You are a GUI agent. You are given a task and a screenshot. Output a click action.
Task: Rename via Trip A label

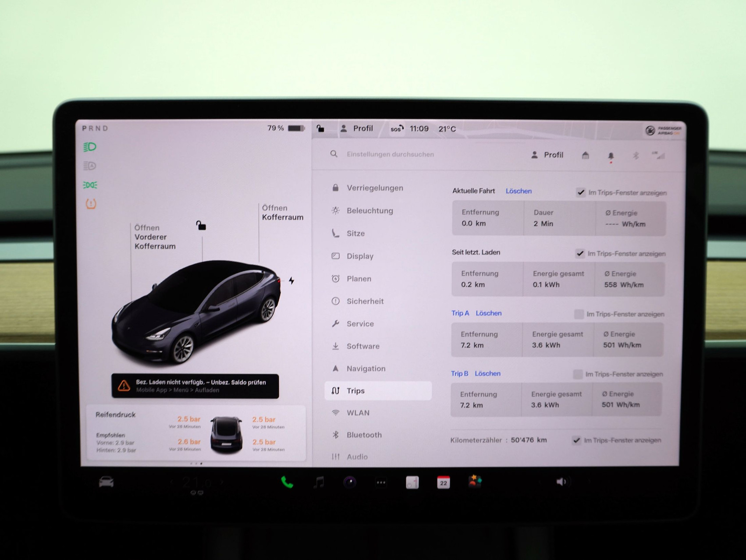(x=460, y=313)
